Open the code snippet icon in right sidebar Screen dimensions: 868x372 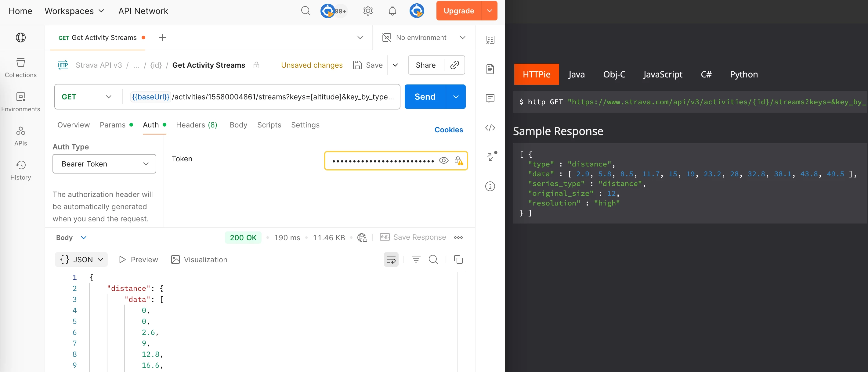tap(490, 127)
